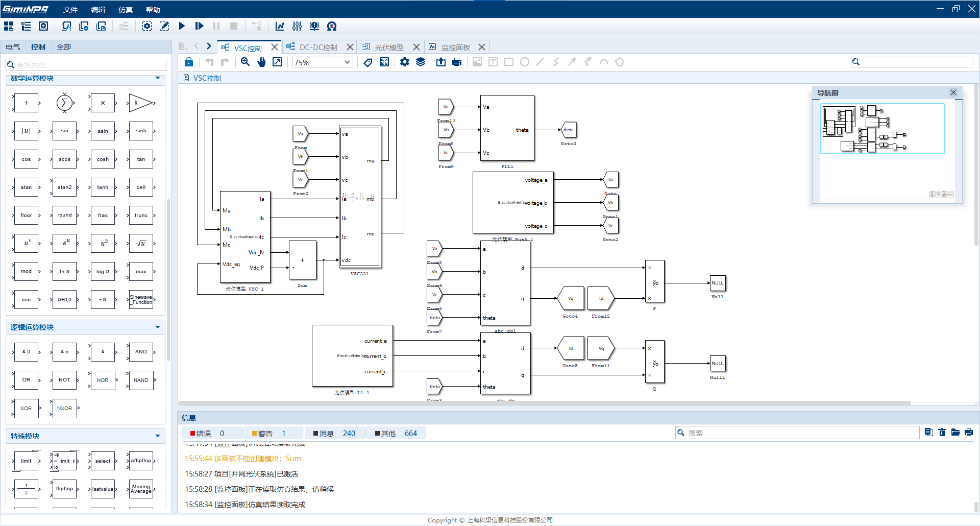Select the Sinewave Function block
This screenshot has height=526, width=980.
pyautogui.click(x=141, y=300)
